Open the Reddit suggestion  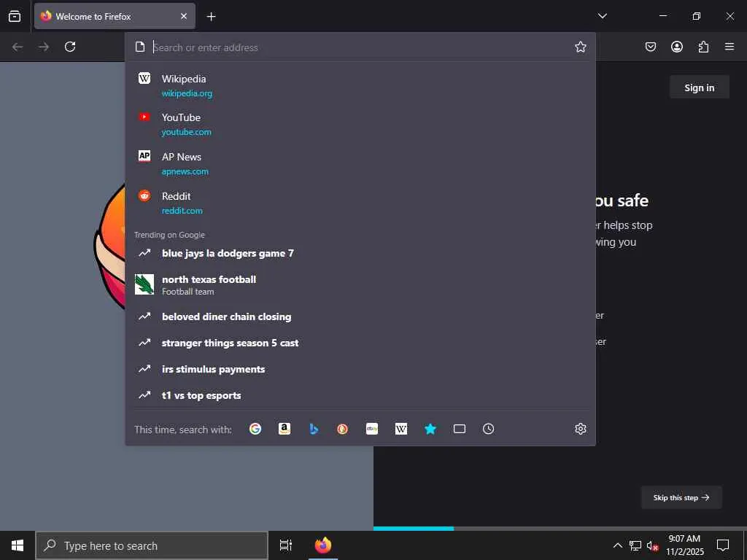tap(360, 203)
